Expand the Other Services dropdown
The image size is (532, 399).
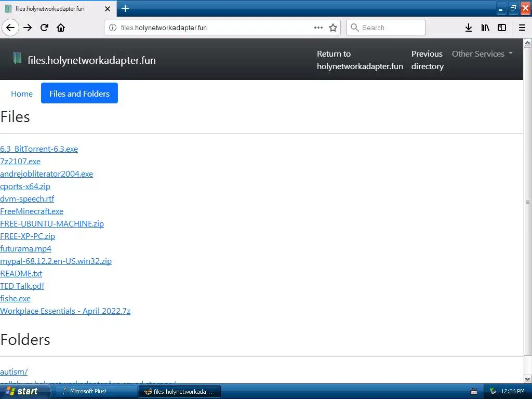click(x=482, y=54)
